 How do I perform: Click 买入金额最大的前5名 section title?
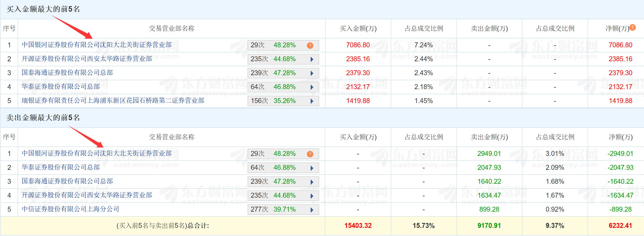(43, 9)
